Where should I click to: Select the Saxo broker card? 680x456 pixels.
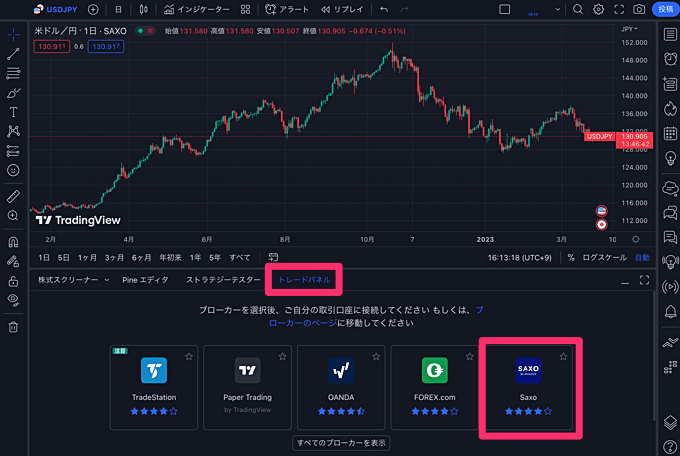[528, 387]
